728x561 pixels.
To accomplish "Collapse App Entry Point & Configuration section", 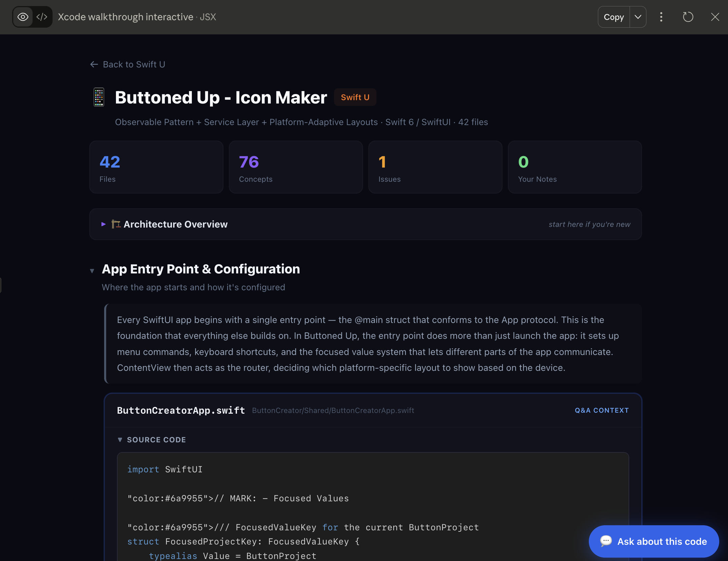I will [x=92, y=271].
